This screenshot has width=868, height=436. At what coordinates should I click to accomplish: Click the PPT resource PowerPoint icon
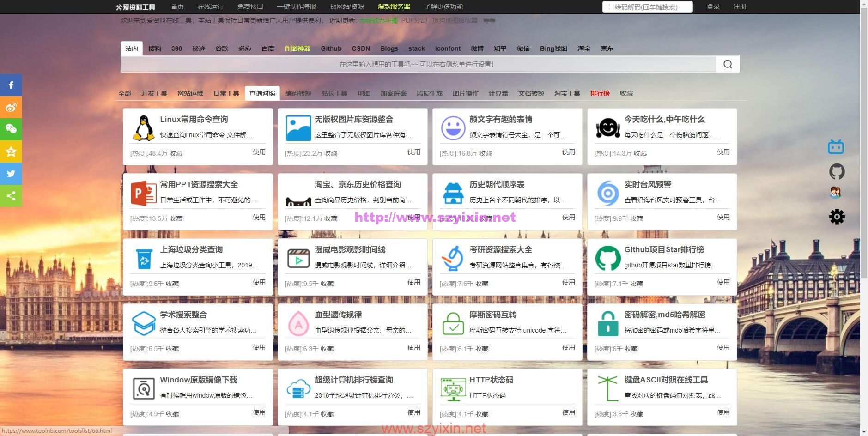144,193
